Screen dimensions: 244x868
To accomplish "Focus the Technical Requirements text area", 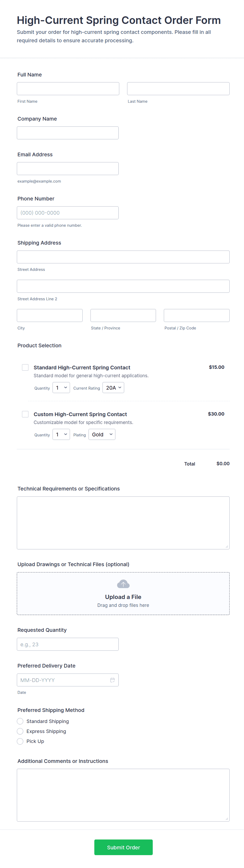I will [x=123, y=523].
